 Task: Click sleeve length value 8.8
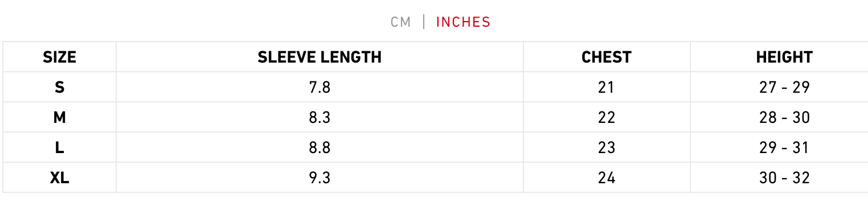pos(320,147)
